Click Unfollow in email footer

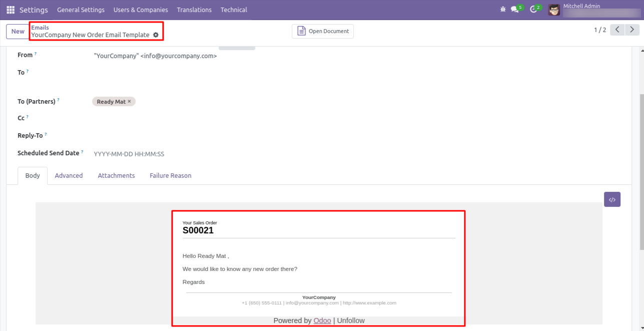(x=351, y=320)
